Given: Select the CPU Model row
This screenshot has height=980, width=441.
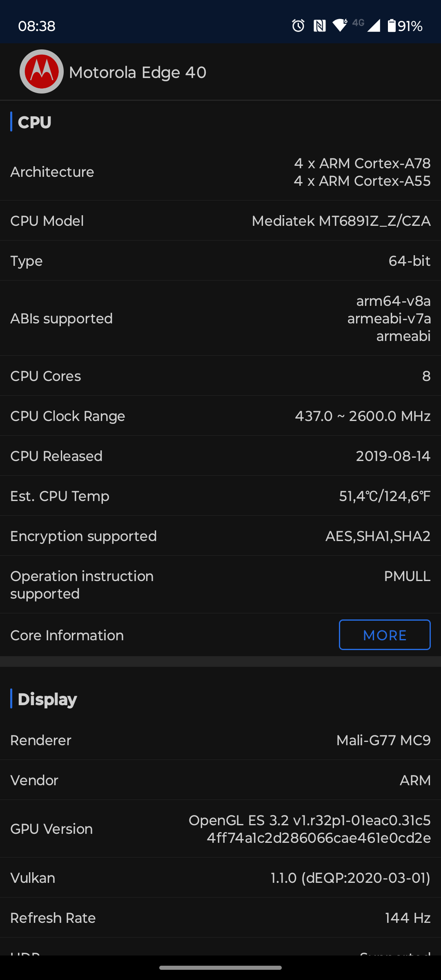Looking at the screenshot, I should 220,221.
